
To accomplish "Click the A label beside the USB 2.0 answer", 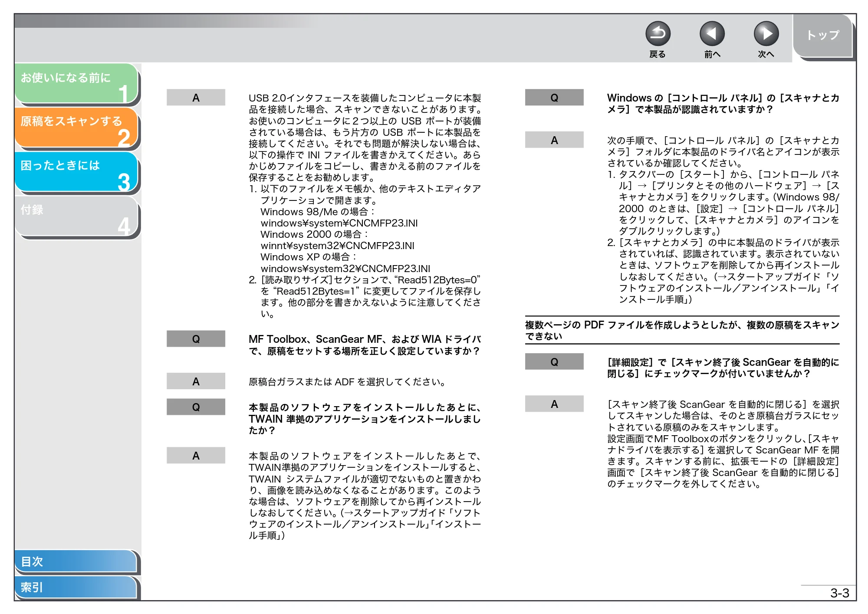I will tap(196, 98).
